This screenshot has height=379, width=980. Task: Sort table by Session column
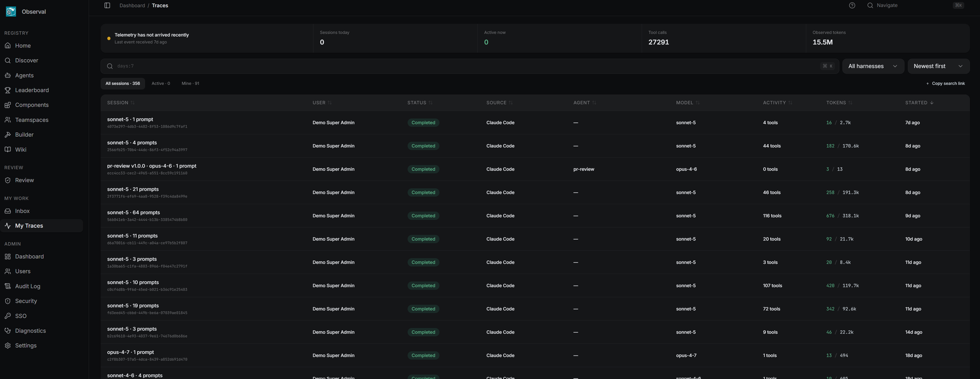tap(121, 103)
